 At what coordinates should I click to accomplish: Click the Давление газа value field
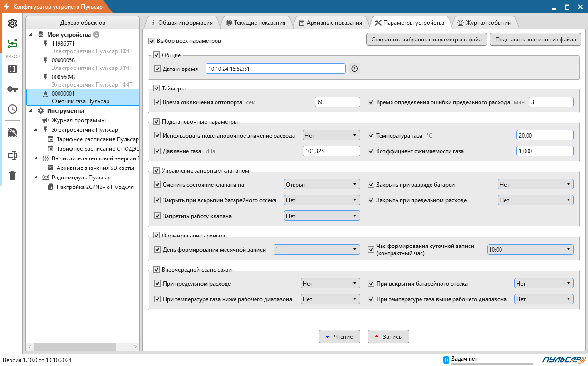(331, 151)
